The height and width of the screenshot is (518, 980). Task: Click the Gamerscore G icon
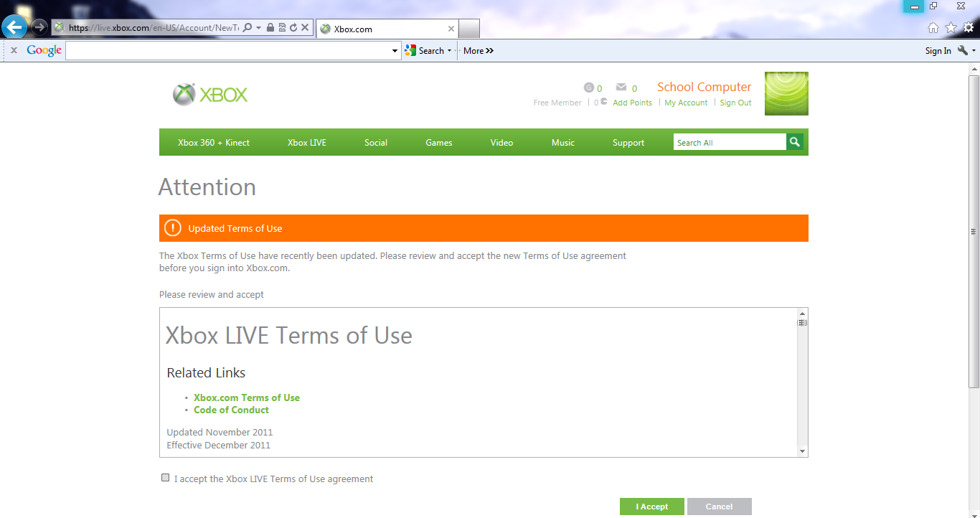point(589,88)
